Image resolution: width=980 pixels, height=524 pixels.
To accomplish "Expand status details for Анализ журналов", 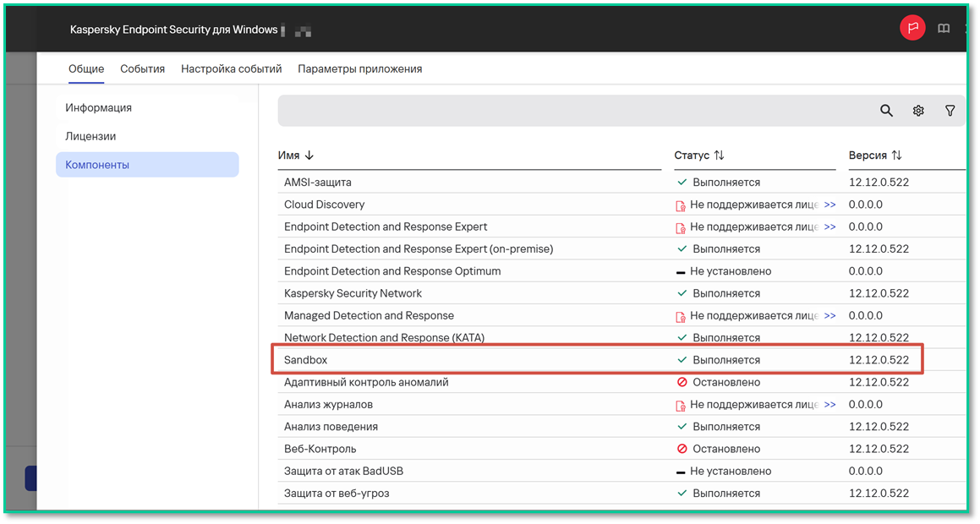I will (x=830, y=404).
